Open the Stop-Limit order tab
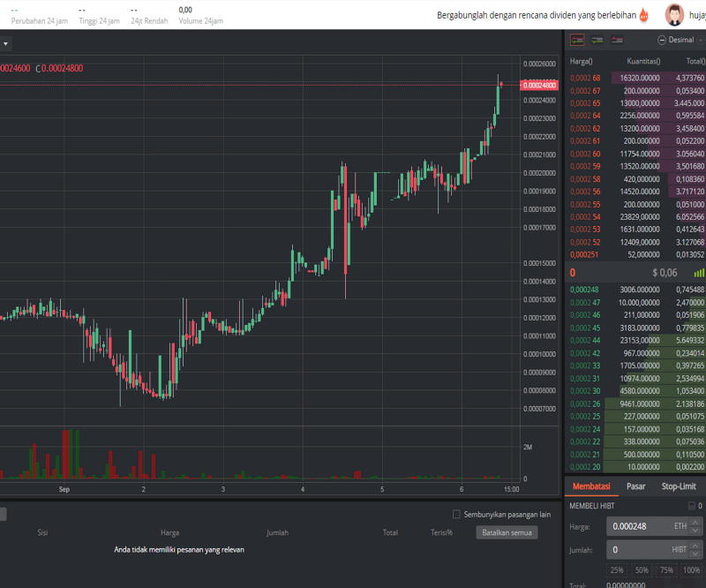This screenshot has height=588, width=706. click(679, 486)
